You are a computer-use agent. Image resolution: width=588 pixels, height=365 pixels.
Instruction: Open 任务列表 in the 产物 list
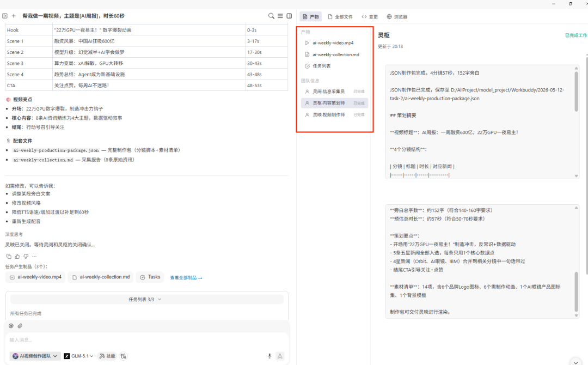[x=334, y=66]
